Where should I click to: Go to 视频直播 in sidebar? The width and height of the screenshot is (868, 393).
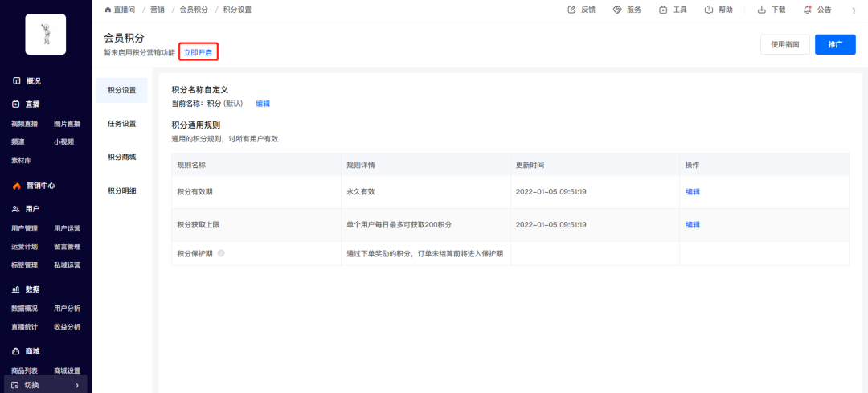tap(24, 124)
